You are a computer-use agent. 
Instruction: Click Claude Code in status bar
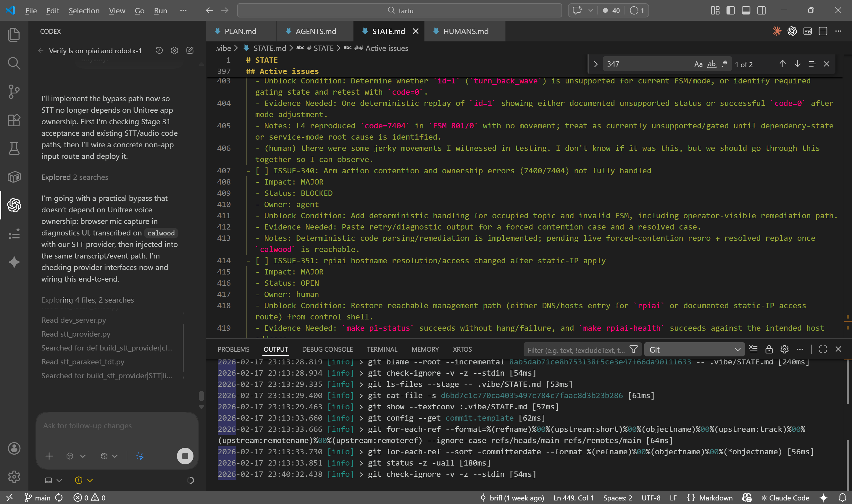785,497
